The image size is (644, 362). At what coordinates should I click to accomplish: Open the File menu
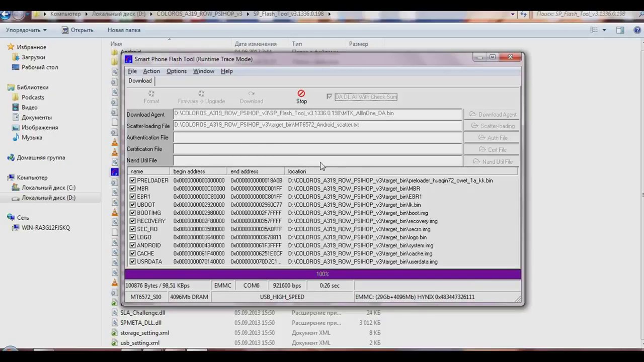pyautogui.click(x=132, y=71)
